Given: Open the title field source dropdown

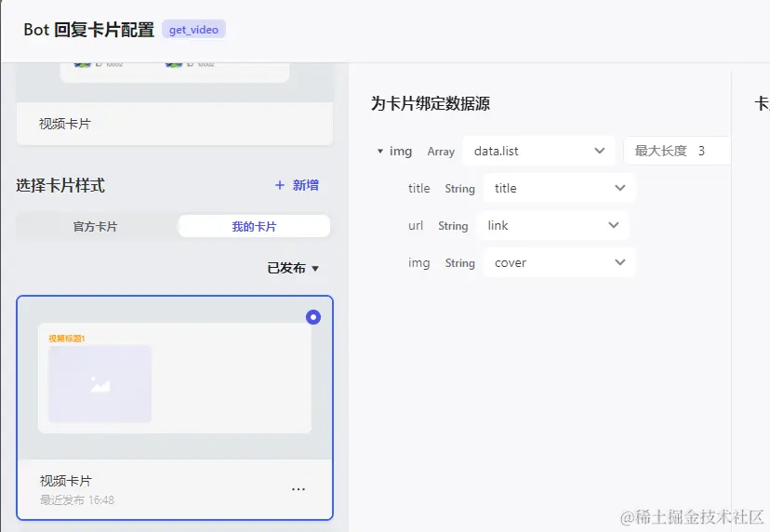Looking at the screenshot, I should coord(559,188).
